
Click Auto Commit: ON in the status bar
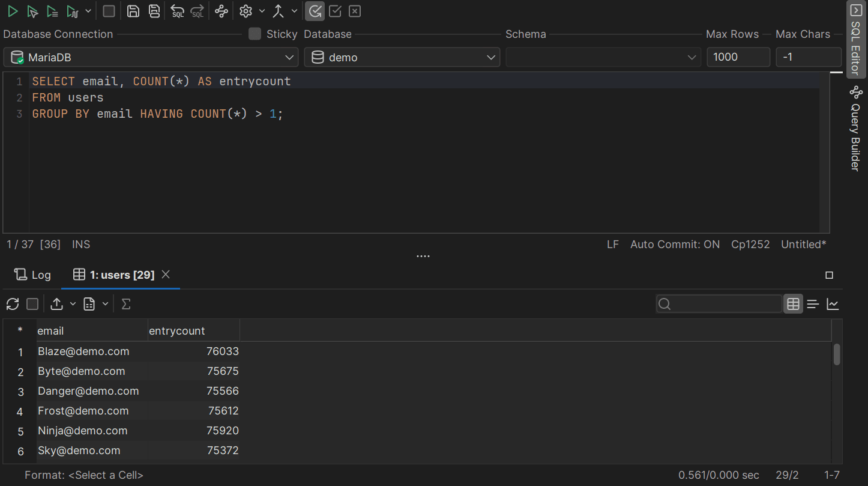click(675, 245)
